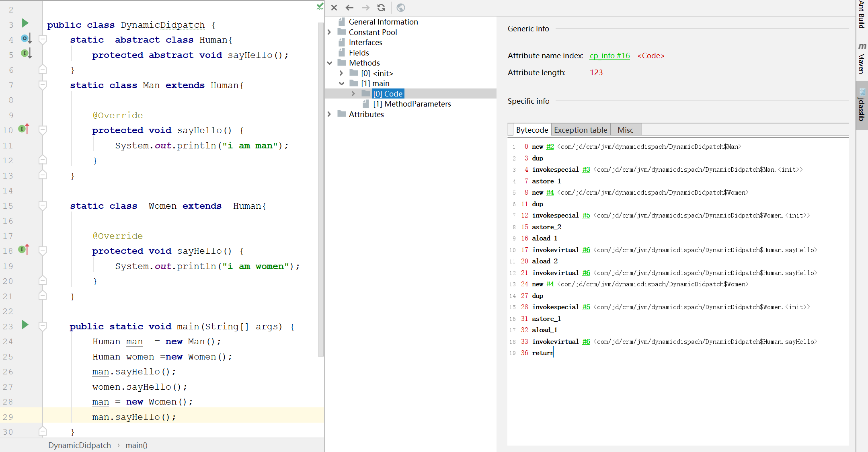
Task: Switch to the Exception table tab
Action: (x=580, y=130)
